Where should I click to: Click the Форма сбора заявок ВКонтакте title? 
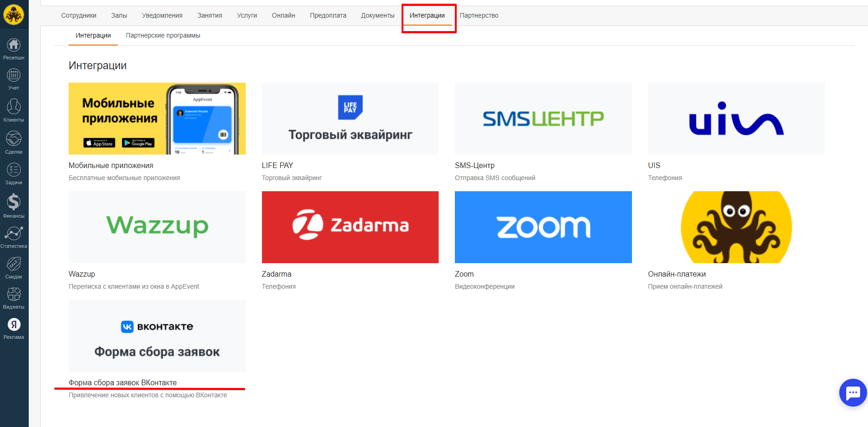[x=122, y=382]
